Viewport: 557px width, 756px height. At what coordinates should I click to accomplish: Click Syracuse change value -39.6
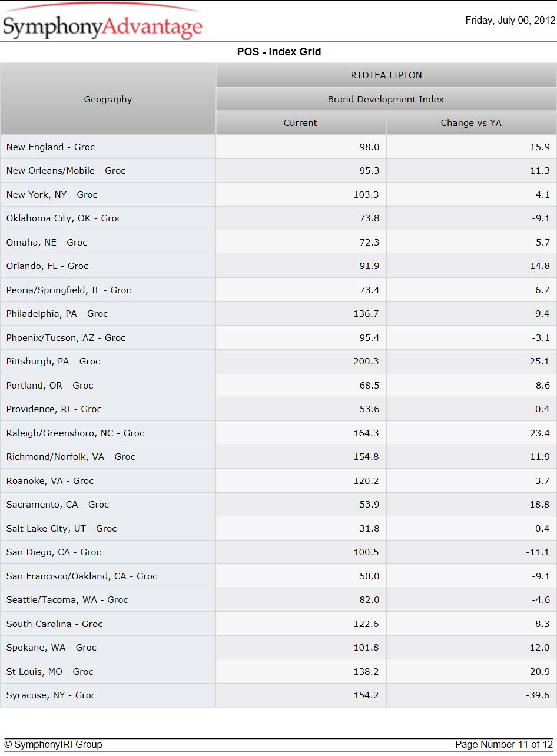pyautogui.click(x=538, y=695)
